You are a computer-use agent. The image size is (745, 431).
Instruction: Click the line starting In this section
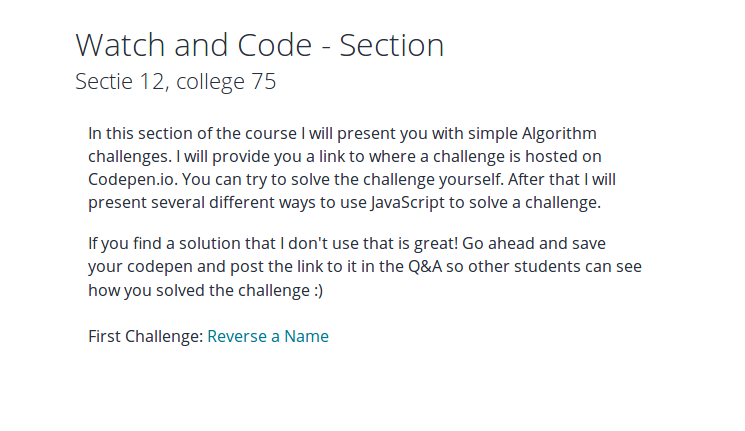(x=343, y=134)
